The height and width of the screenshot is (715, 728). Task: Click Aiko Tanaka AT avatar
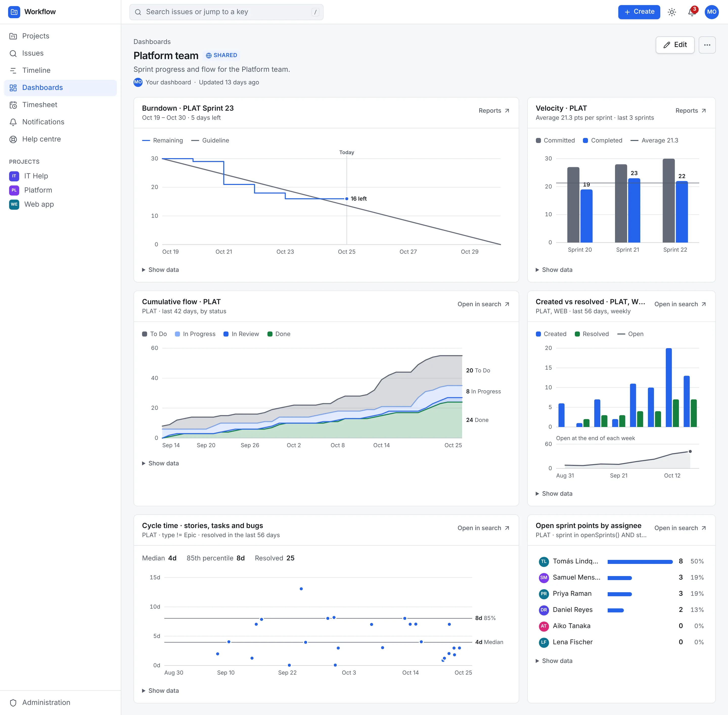coord(543,626)
